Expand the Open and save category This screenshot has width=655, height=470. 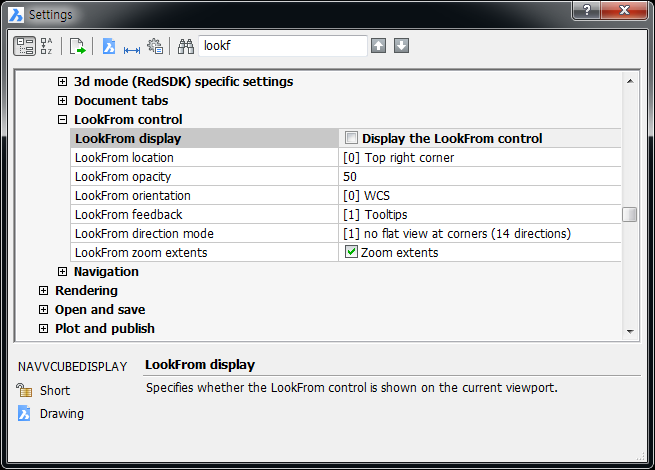(43, 310)
